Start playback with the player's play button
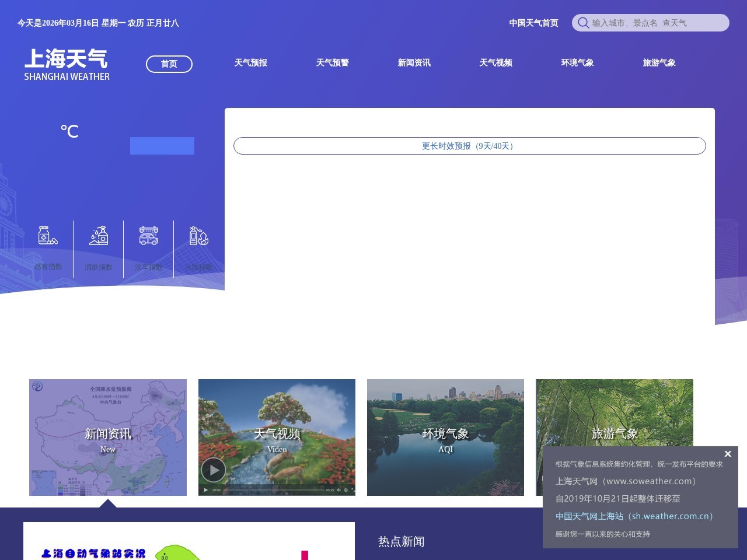This screenshot has height=560, width=747. (x=206, y=490)
